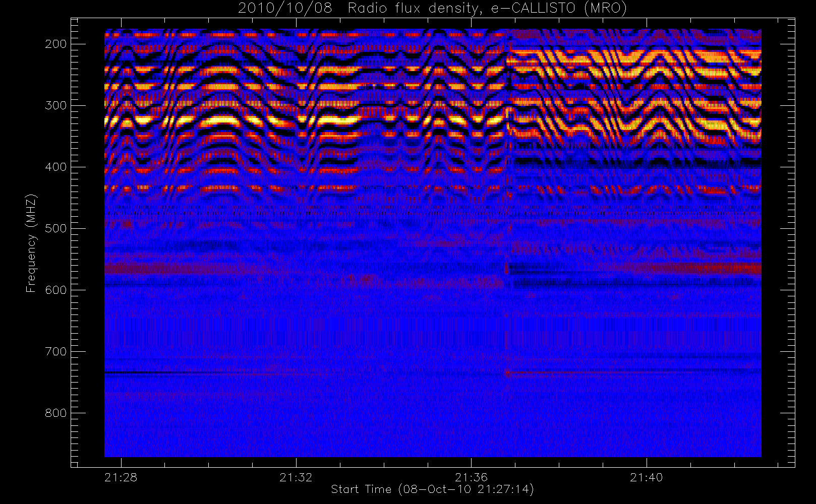Image resolution: width=816 pixels, height=504 pixels.
Task: Click the 600 frequency tick label
Action: click(56, 290)
